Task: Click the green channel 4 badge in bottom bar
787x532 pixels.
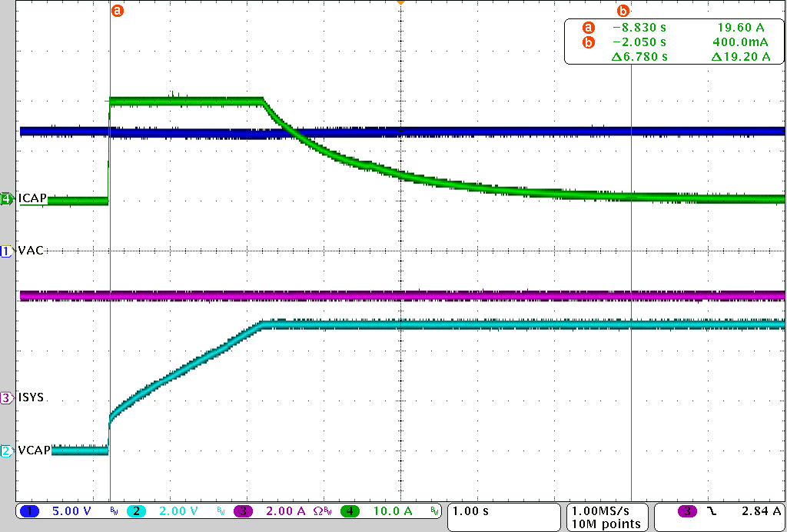Action: point(350,511)
